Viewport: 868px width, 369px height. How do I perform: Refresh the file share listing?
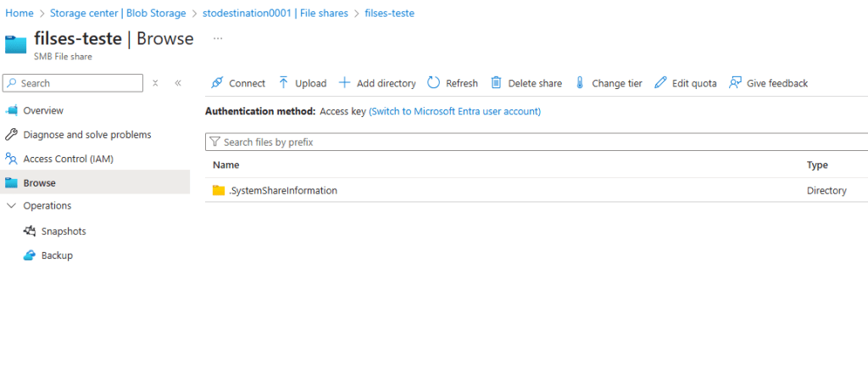click(x=453, y=83)
